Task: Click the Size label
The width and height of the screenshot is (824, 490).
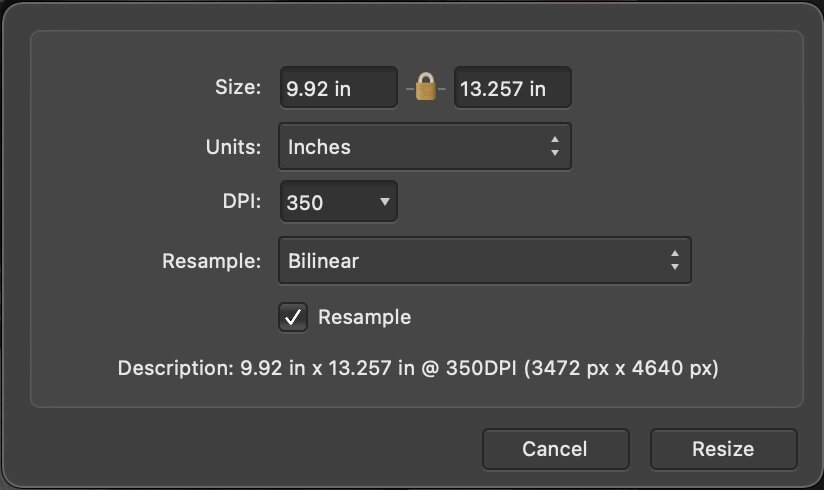Action: [x=238, y=88]
